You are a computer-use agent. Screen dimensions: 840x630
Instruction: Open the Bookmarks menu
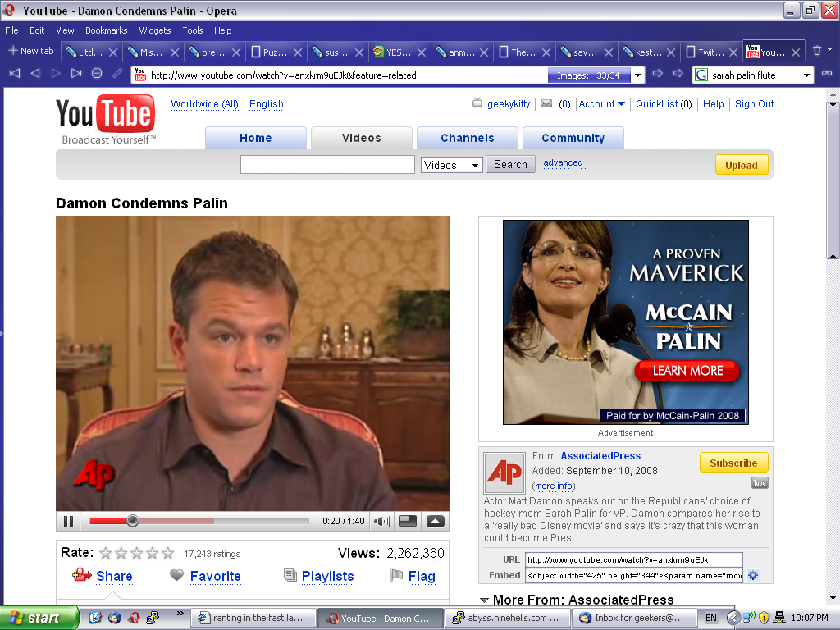point(106,30)
